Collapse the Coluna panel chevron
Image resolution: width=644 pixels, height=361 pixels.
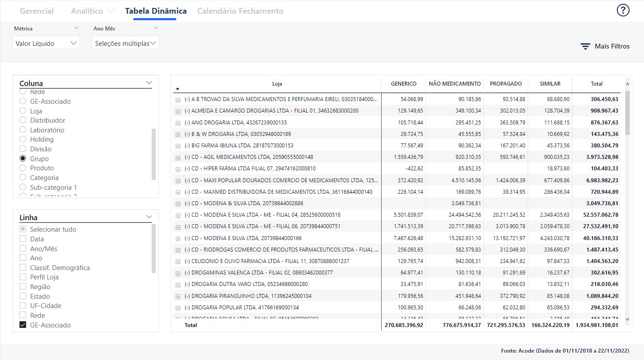149,83
